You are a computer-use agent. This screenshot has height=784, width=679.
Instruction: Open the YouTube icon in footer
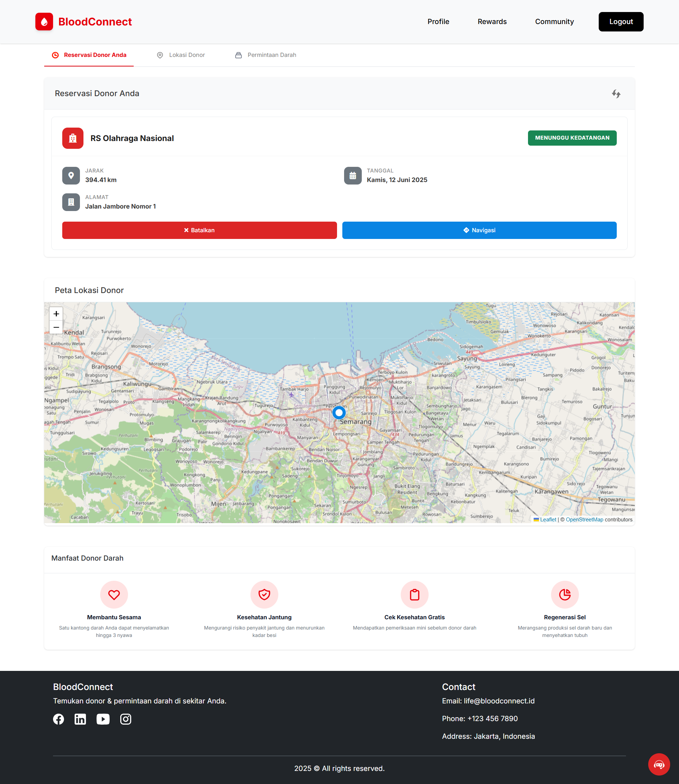pos(103,719)
